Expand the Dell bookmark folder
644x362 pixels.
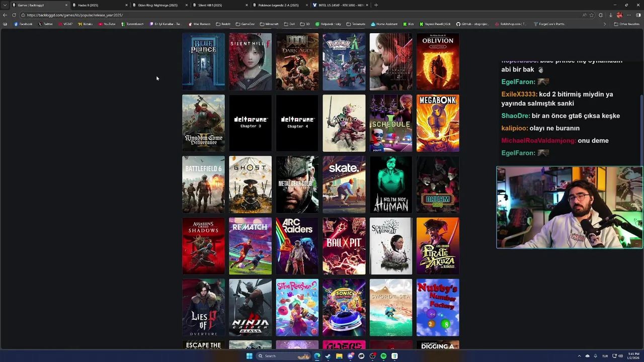[289, 24]
